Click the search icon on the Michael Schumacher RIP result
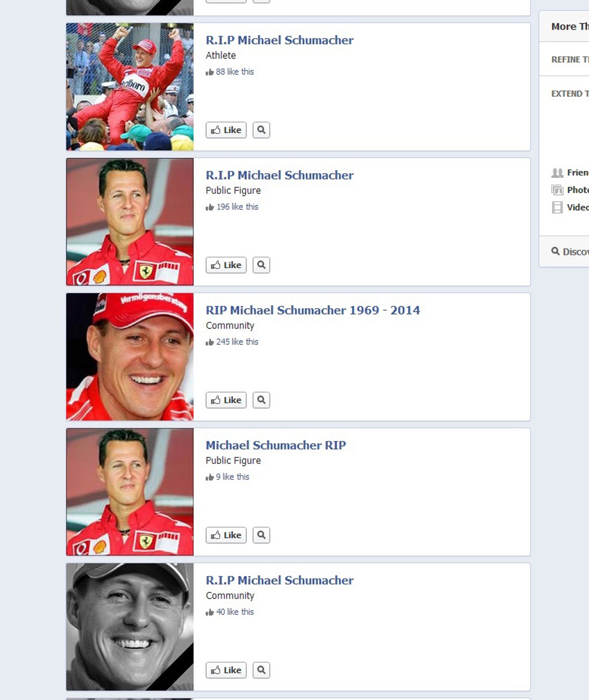589x700 pixels. point(261,535)
